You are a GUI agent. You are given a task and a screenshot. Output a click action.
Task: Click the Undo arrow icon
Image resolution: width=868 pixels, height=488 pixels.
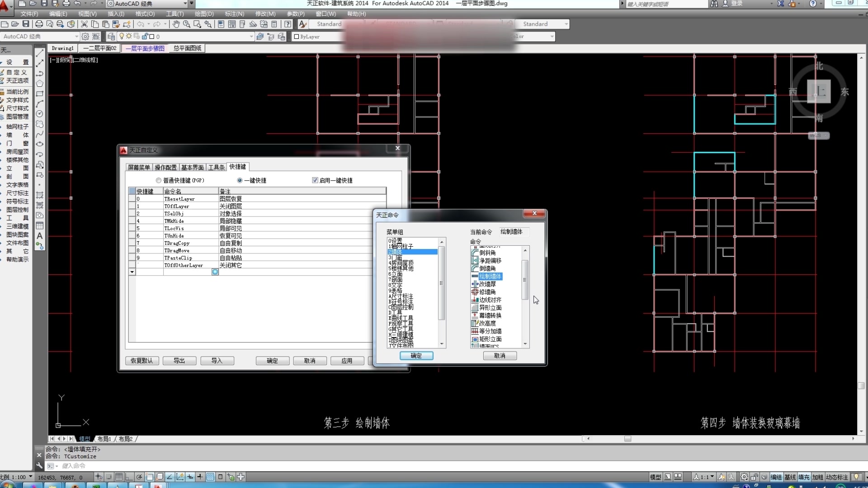pos(141,24)
